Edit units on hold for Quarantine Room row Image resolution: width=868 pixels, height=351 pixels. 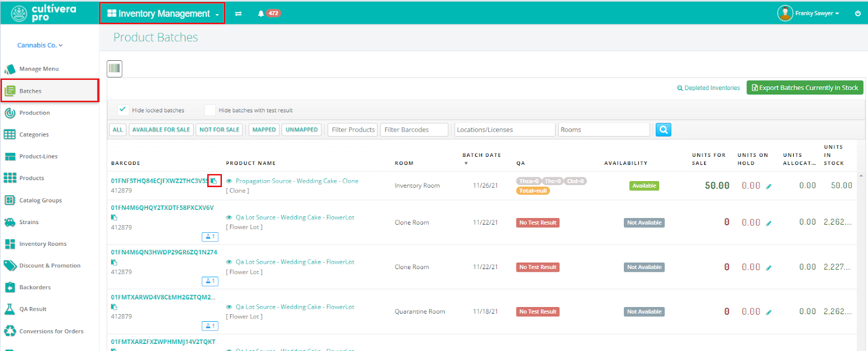coord(769,312)
